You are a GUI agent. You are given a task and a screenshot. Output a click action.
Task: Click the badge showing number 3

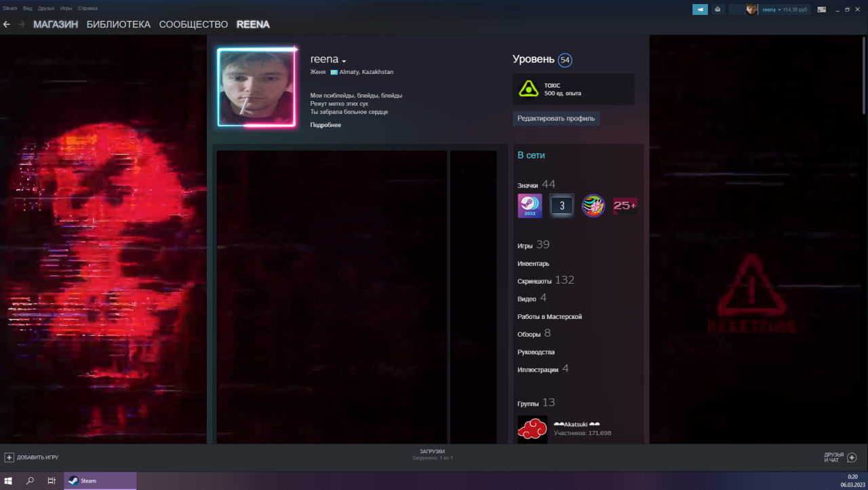coord(561,206)
